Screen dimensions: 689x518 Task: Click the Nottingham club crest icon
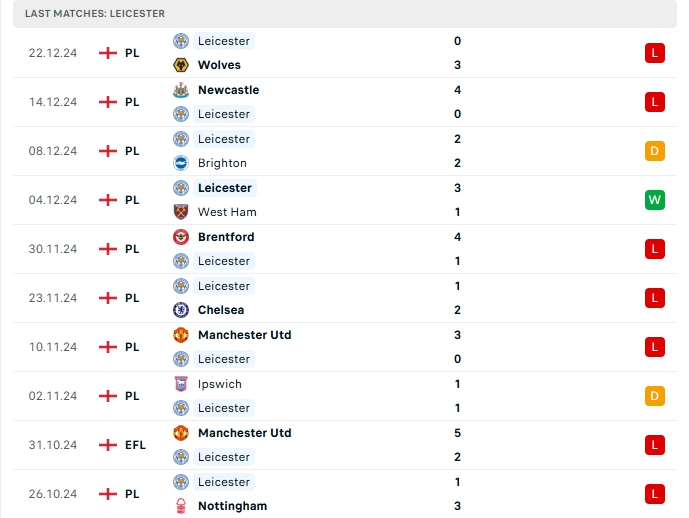click(x=181, y=506)
